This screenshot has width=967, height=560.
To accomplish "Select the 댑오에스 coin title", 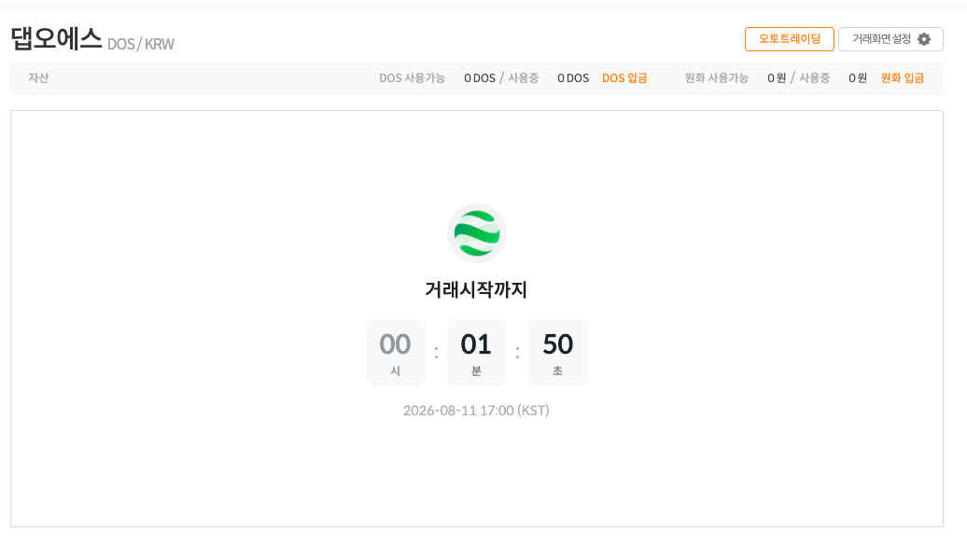I will click(56, 39).
